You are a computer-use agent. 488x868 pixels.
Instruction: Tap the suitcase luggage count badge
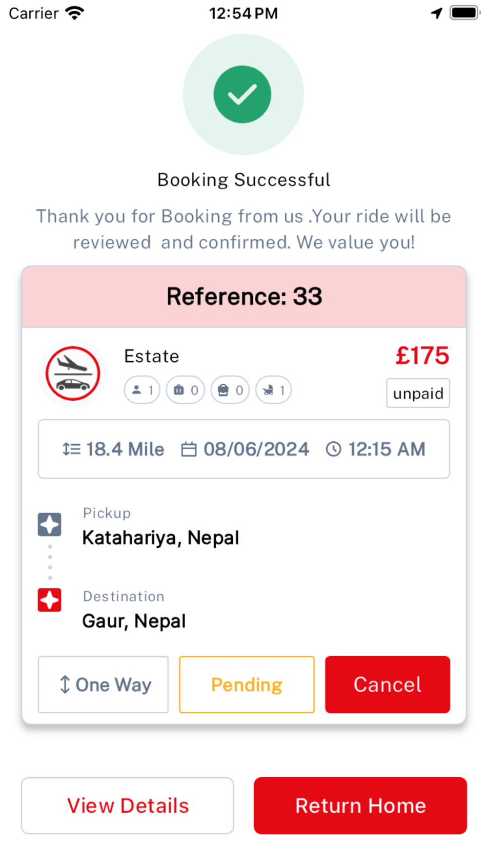(x=185, y=390)
